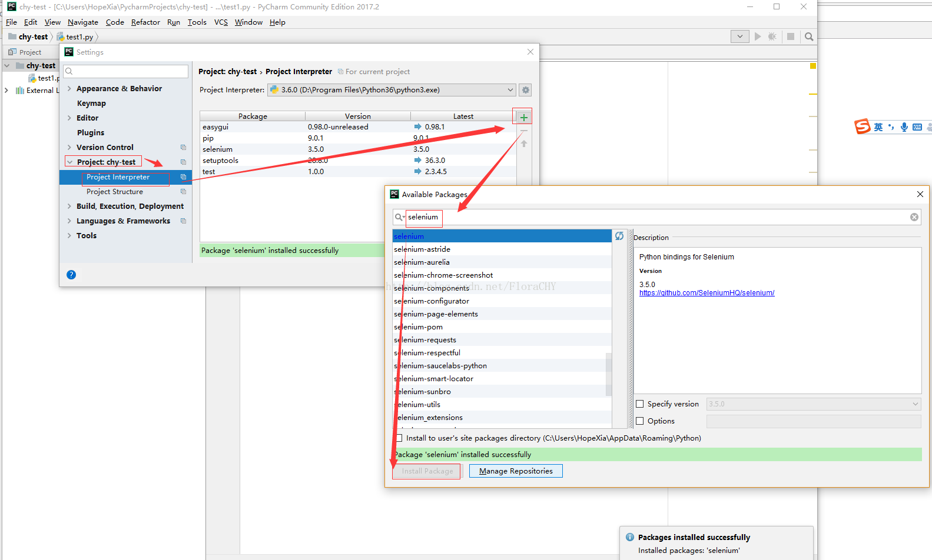Open the run configuration dropdown in toolbar
This screenshot has height=560, width=932.
tap(739, 36)
